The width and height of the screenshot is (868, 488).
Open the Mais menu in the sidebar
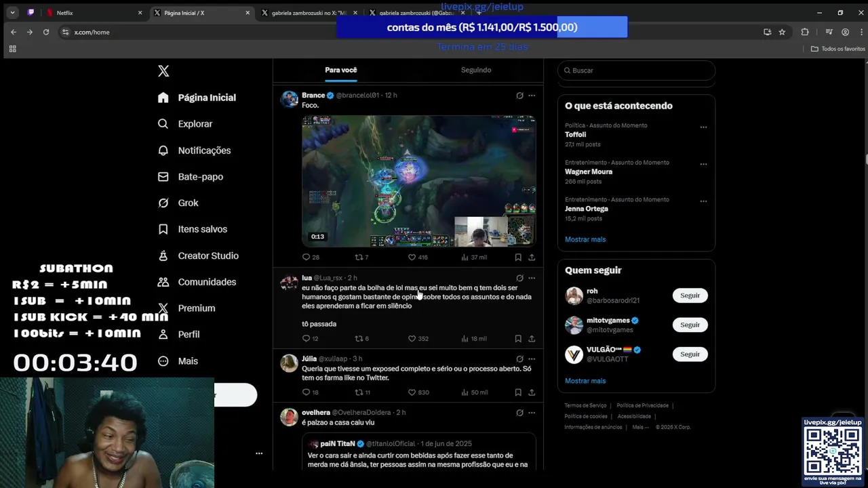pyautogui.click(x=178, y=361)
